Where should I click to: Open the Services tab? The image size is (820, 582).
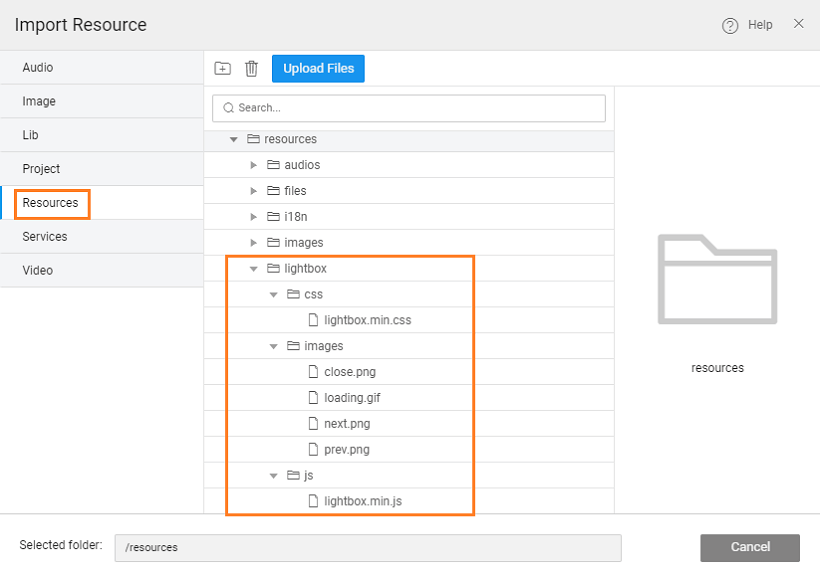(x=45, y=237)
